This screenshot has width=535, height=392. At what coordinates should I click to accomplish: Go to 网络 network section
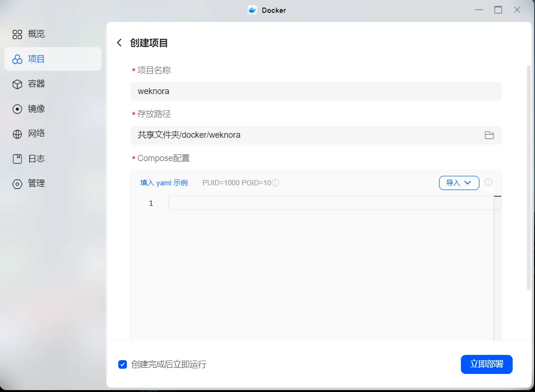click(53, 134)
